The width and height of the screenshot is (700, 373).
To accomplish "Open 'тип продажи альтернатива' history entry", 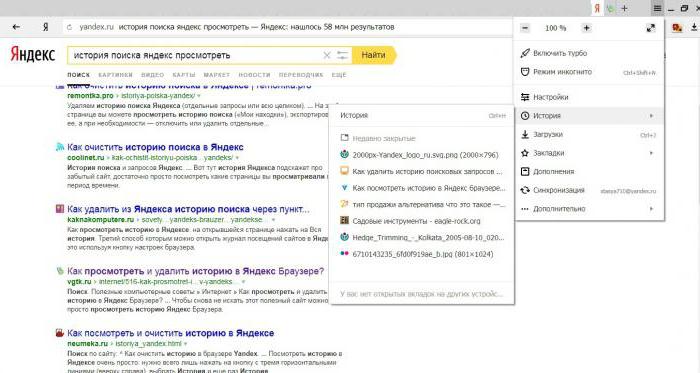I will (422, 204).
